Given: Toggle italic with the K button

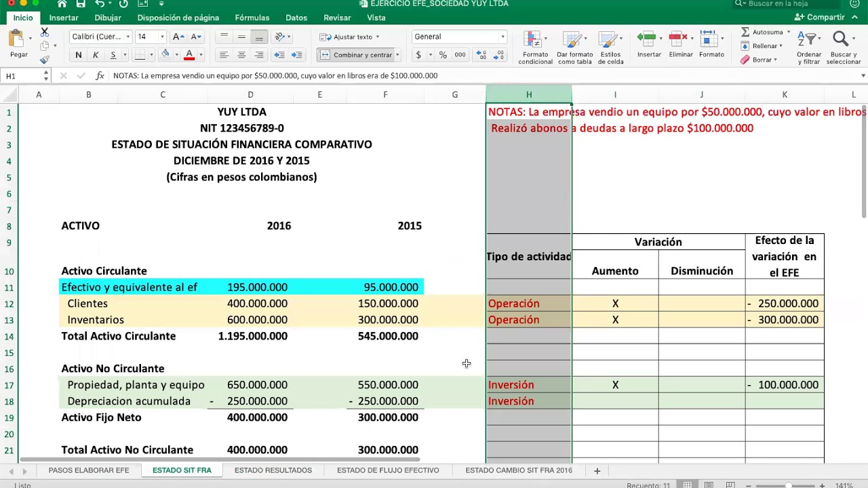Looking at the screenshot, I should [96, 55].
